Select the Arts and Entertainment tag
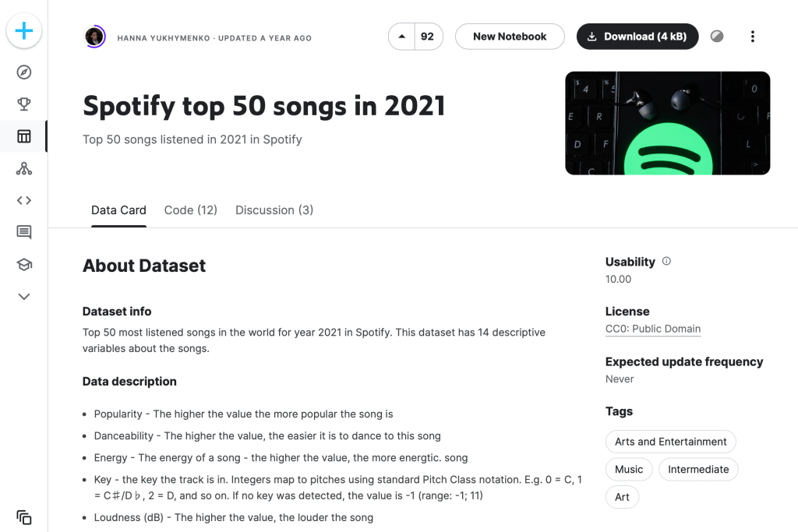 coord(670,442)
